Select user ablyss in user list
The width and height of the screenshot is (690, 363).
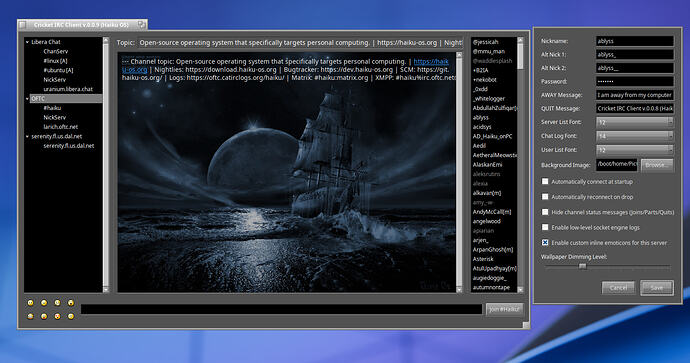coord(481,117)
